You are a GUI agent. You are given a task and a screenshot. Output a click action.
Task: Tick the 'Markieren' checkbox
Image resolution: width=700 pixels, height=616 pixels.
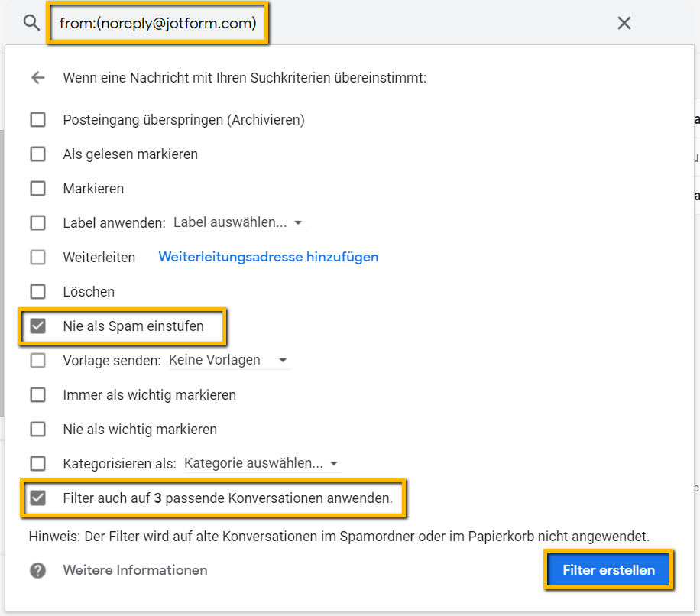click(37, 189)
